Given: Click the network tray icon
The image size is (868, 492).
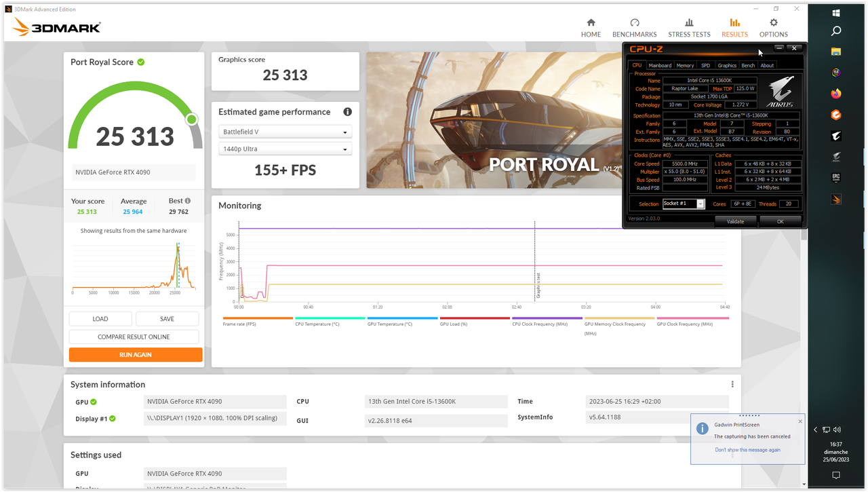Looking at the screenshot, I should (x=827, y=430).
